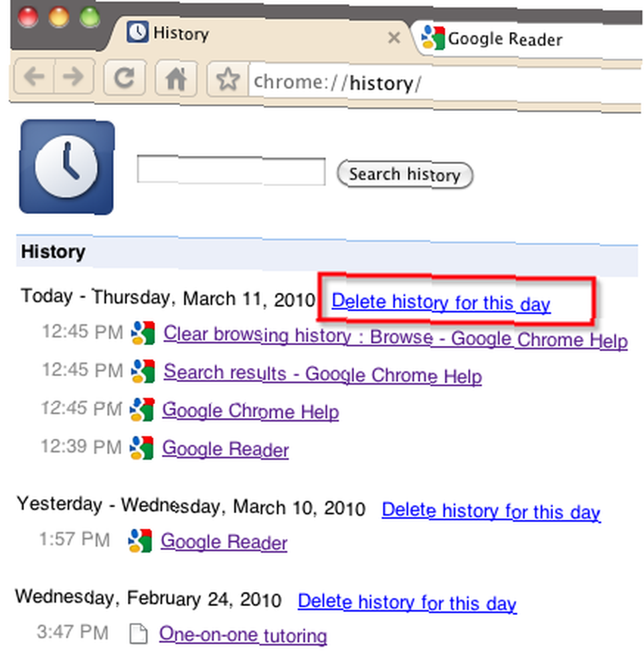
Task: Click the Search history button
Action: click(405, 175)
